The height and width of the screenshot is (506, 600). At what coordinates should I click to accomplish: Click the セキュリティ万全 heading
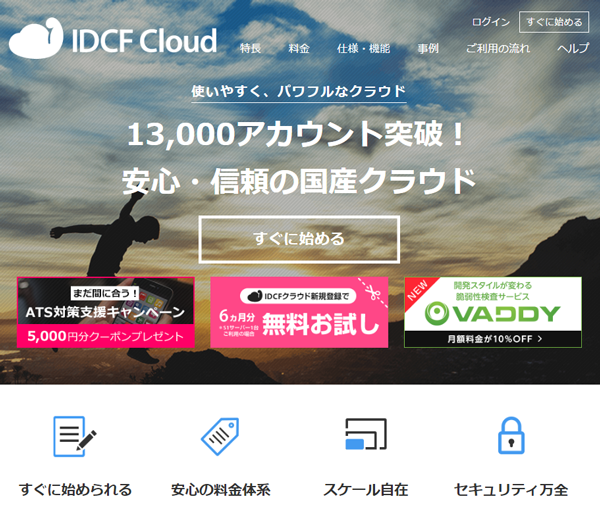click(511, 490)
